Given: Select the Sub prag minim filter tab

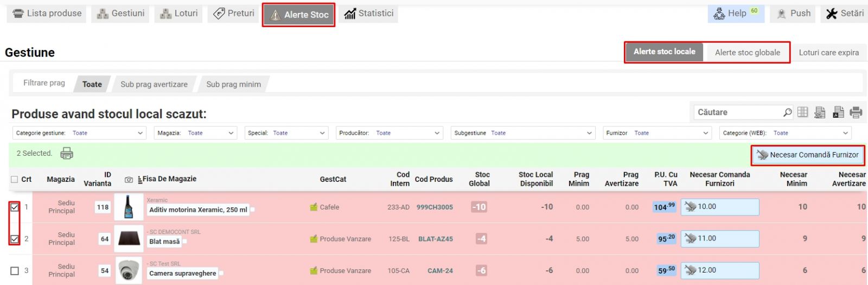Looking at the screenshot, I should tap(233, 84).
